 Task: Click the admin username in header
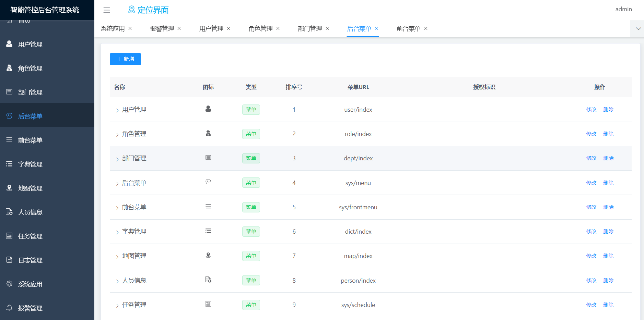tap(623, 9)
